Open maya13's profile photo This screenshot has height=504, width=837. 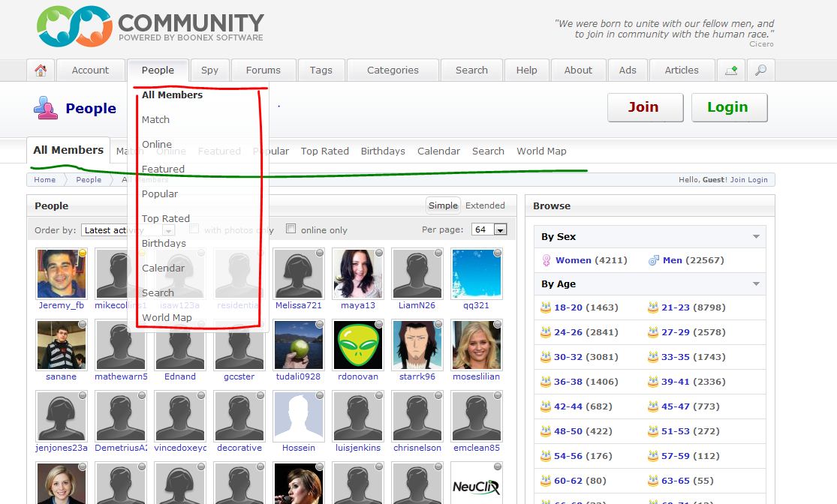click(x=358, y=274)
